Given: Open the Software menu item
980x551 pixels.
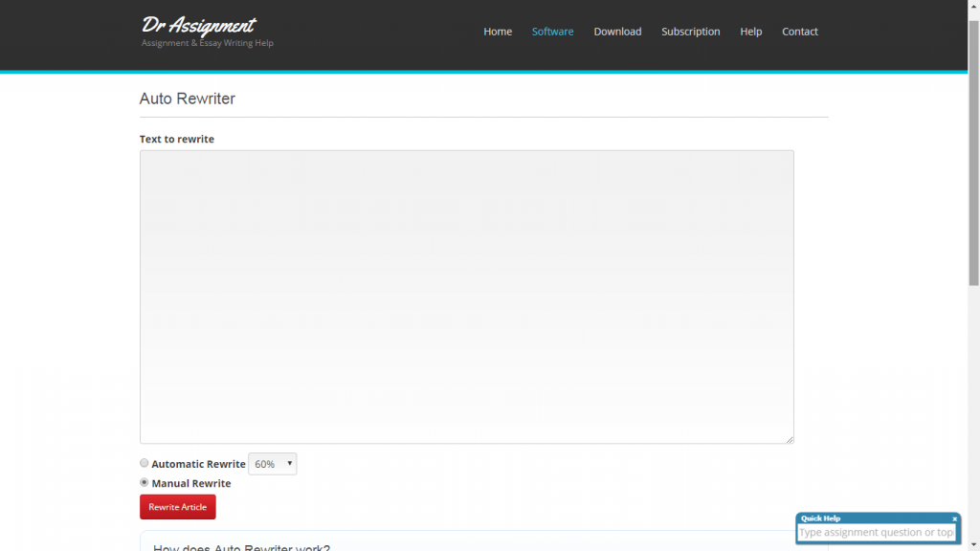Looking at the screenshot, I should tap(552, 32).
